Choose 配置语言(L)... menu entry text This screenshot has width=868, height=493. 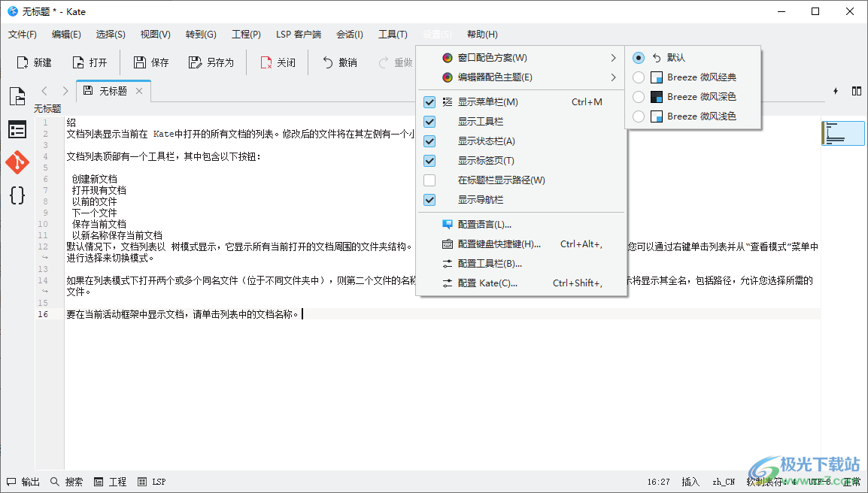tap(484, 225)
